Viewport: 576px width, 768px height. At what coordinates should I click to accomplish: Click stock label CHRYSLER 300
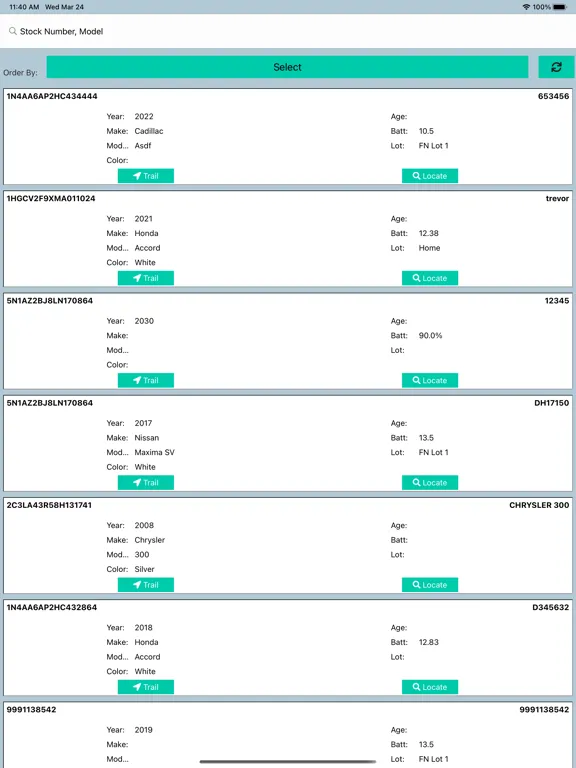539,505
